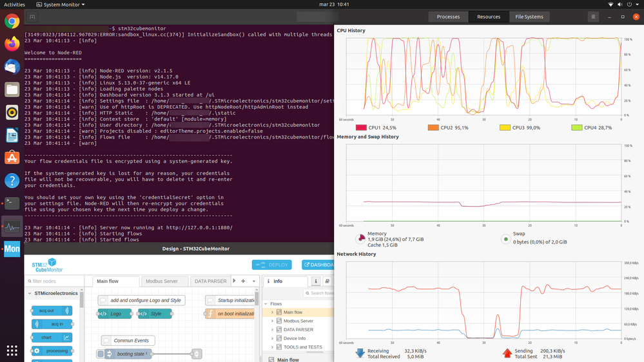The width and height of the screenshot is (644, 362).
Task: Open the help book sidebar icon
Action: (327, 281)
